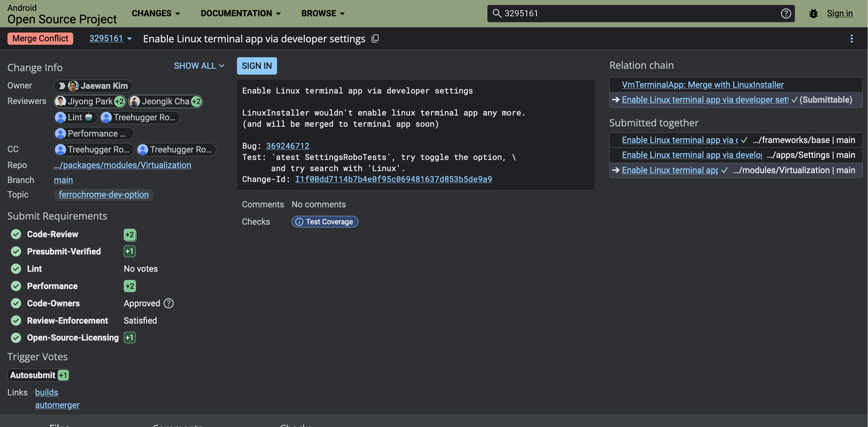Screen dimensions: 868x427
Task: Open patchset dropdown next to 3295161
Action: [x=129, y=39]
